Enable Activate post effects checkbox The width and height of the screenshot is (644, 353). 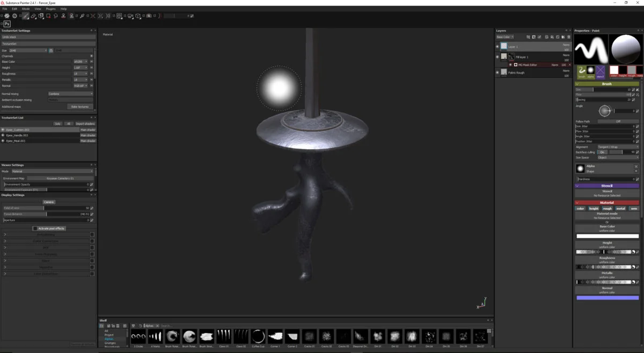[35, 229]
